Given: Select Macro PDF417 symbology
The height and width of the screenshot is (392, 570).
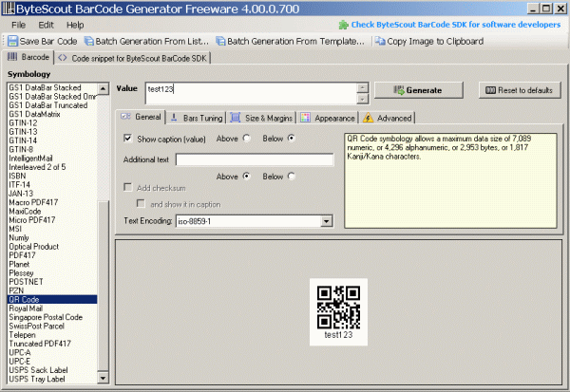Looking at the screenshot, I should [x=33, y=202].
